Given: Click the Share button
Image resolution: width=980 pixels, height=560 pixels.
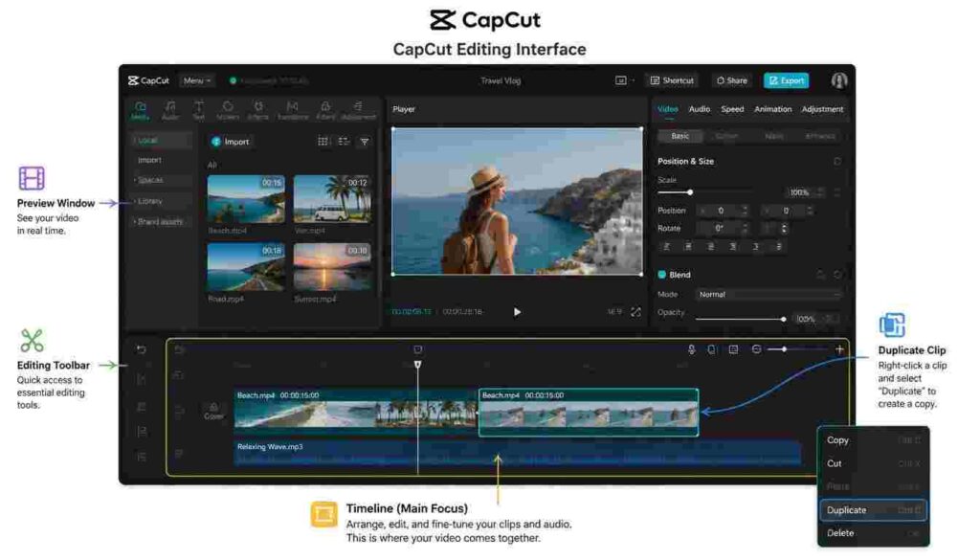Looking at the screenshot, I should point(731,80).
